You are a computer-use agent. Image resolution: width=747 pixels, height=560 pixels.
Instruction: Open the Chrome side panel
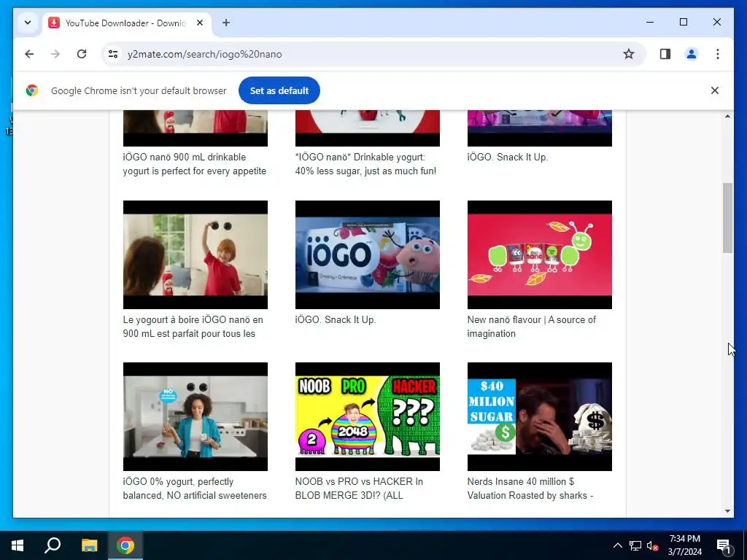(x=665, y=54)
